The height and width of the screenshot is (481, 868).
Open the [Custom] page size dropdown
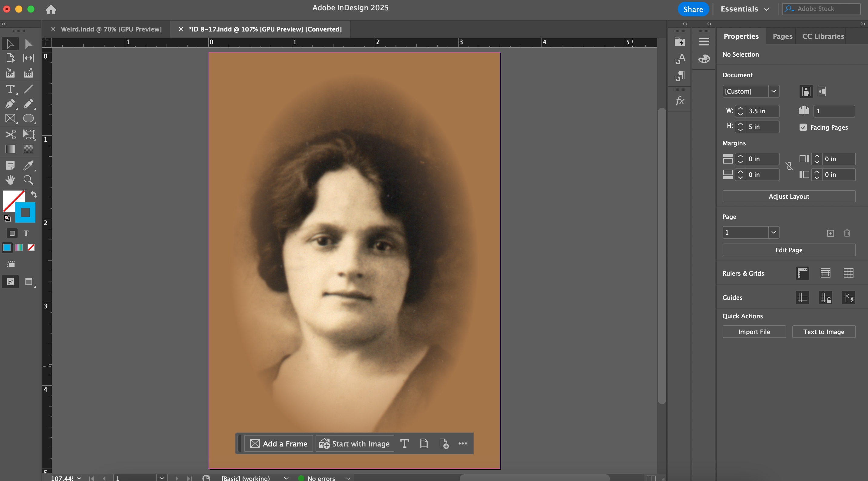coord(774,91)
